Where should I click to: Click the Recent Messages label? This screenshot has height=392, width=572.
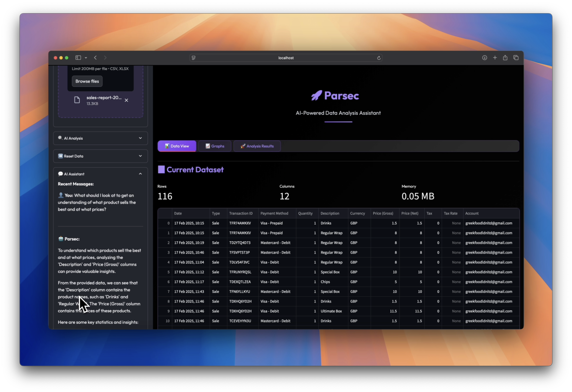(76, 184)
